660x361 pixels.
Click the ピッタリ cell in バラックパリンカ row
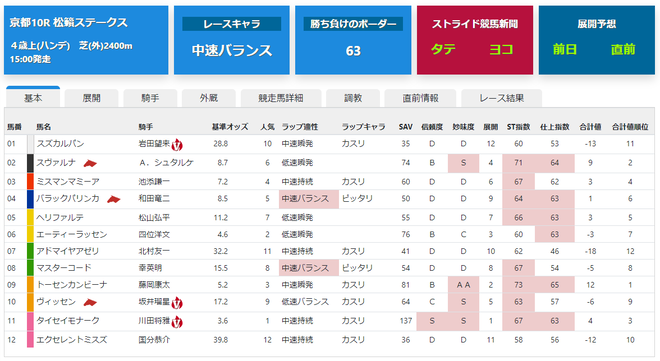357,199
